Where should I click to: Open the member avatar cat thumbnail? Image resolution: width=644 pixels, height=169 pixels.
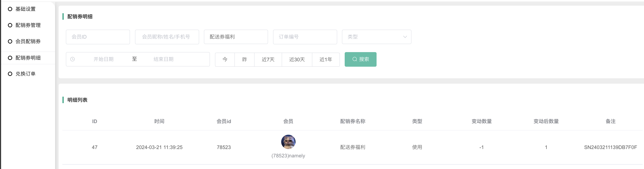pos(288,142)
